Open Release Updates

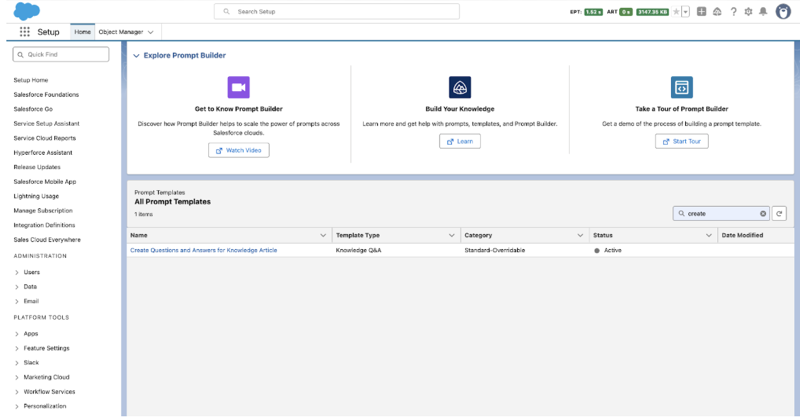[x=37, y=167]
